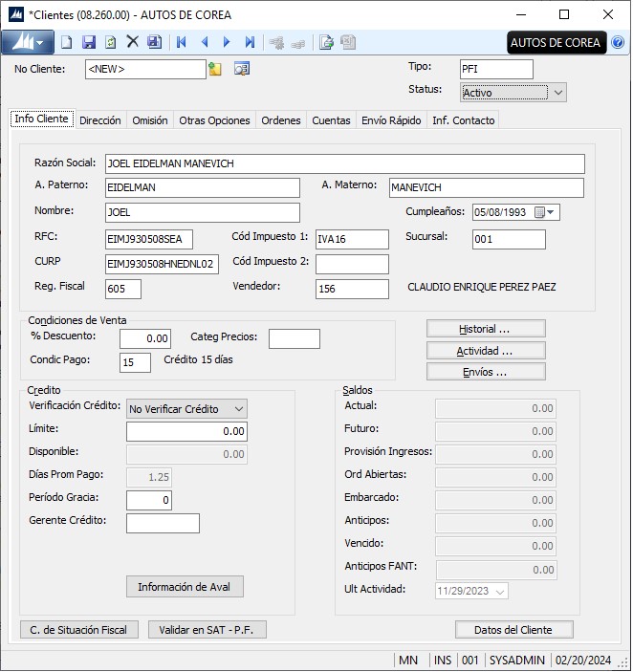The image size is (633, 672).
Task: Click the Historial button
Action: click(486, 329)
